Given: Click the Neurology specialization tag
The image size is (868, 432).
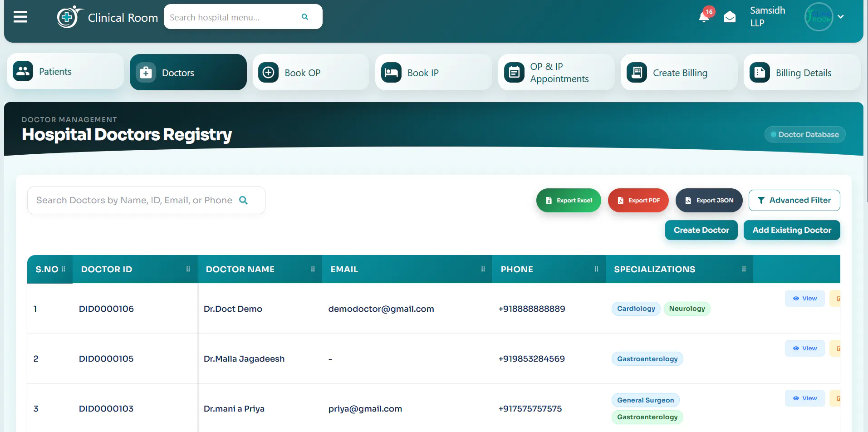Looking at the screenshot, I should click(x=687, y=309).
